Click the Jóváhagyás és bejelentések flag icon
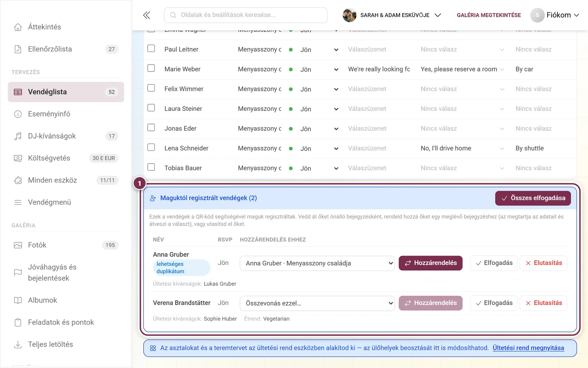The width and height of the screenshot is (588, 368). 18,273
